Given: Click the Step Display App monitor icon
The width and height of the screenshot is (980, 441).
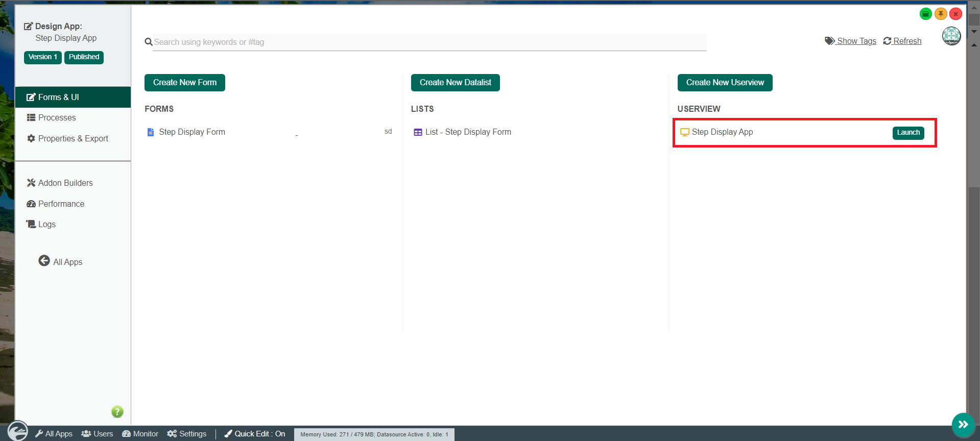Looking at the screenshot, I should (x=685, y=132).
